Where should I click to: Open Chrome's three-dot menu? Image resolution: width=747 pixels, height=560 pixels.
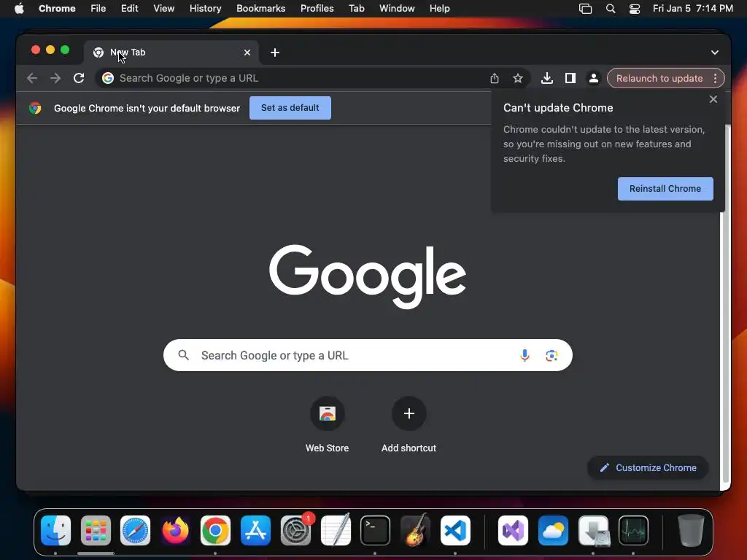(x=715, y=78)
